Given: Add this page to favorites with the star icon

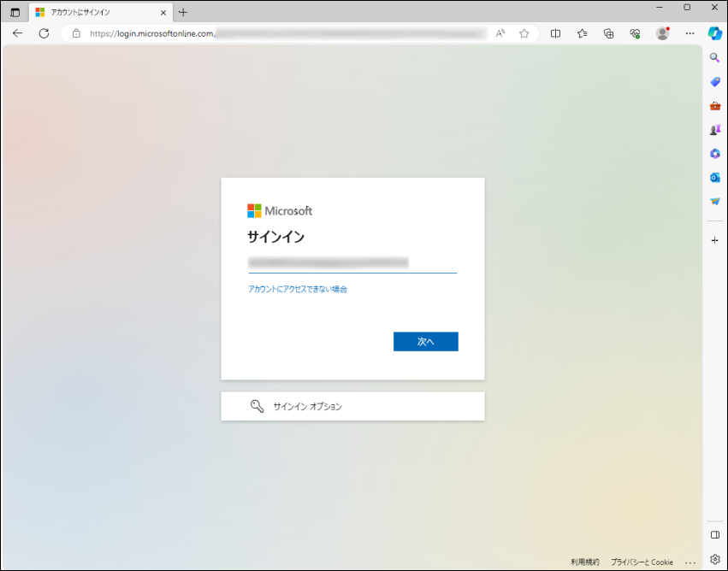Looking at the screenshot, I should [524, 33].
